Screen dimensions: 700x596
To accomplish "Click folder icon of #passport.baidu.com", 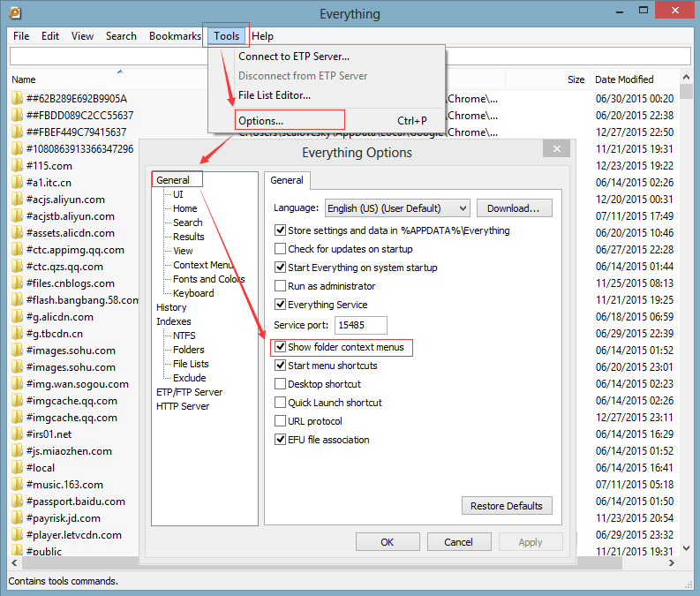I will tap(17, 502).
